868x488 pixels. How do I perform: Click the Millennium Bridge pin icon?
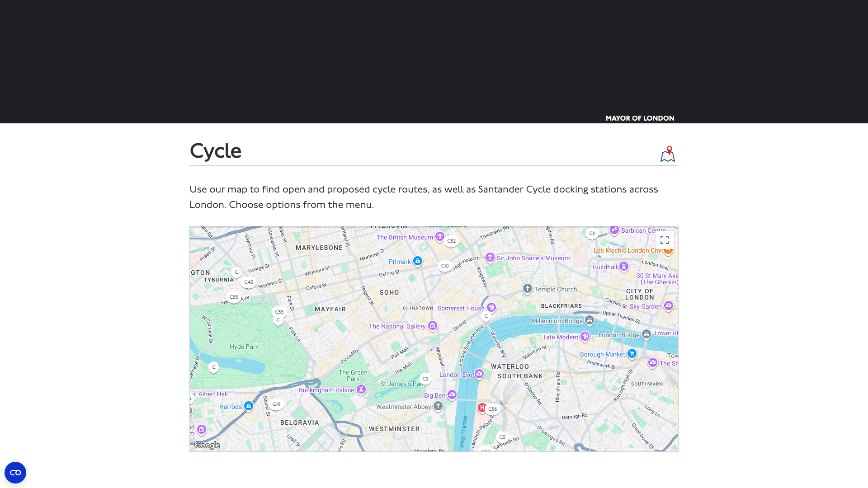[590, 320]
